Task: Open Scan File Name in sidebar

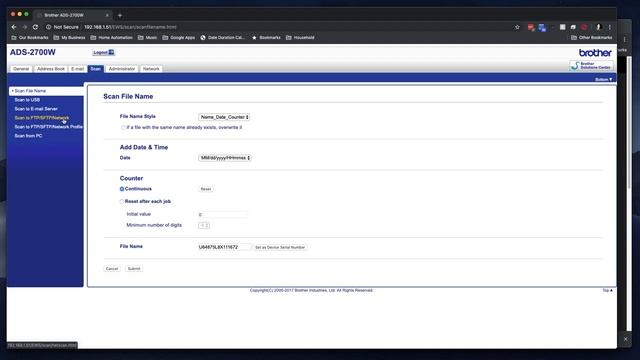Action: tap(30, 91)
